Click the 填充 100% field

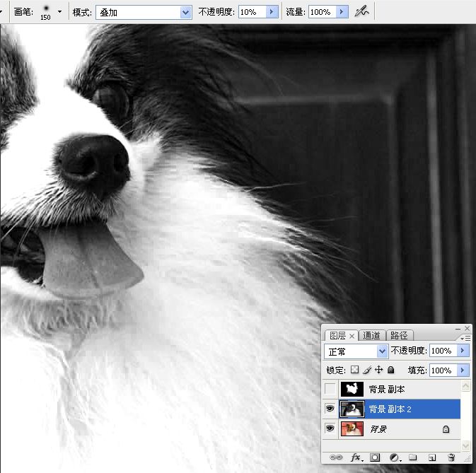(443, 370)
